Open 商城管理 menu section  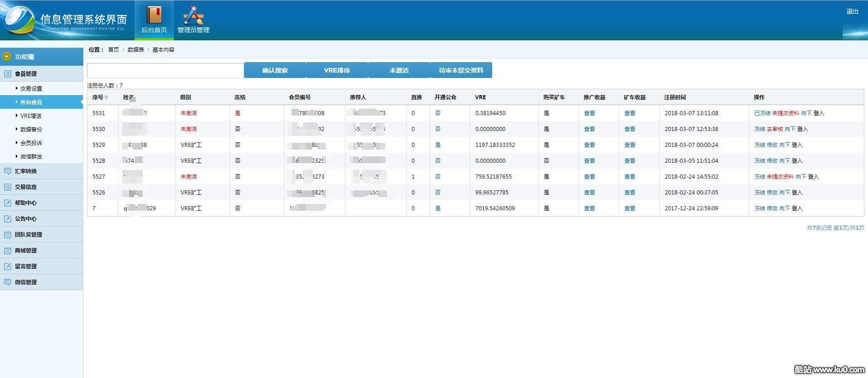click(x=26, y=250)
